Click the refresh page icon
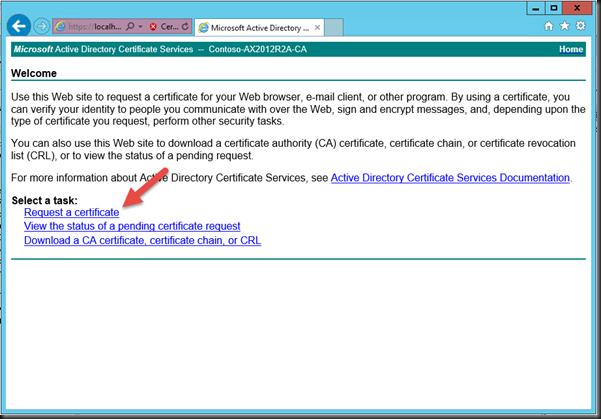The image size is (601, 419). point(185,26)
